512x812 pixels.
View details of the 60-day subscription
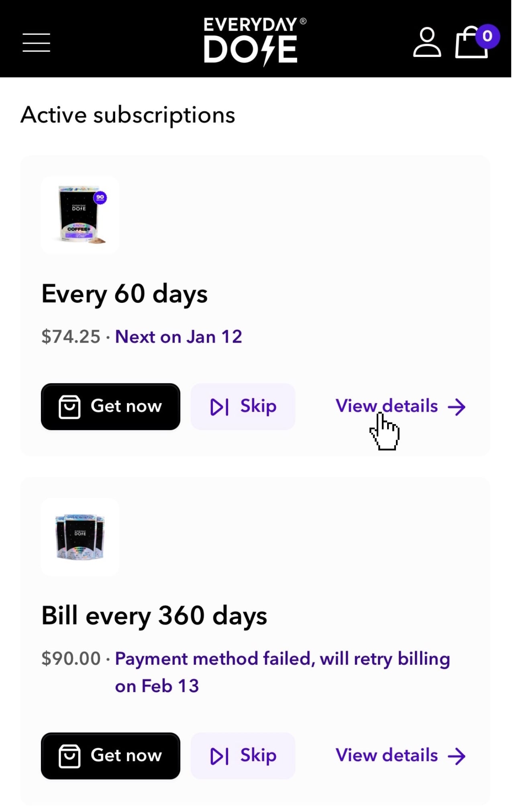[x=386, y=406]
